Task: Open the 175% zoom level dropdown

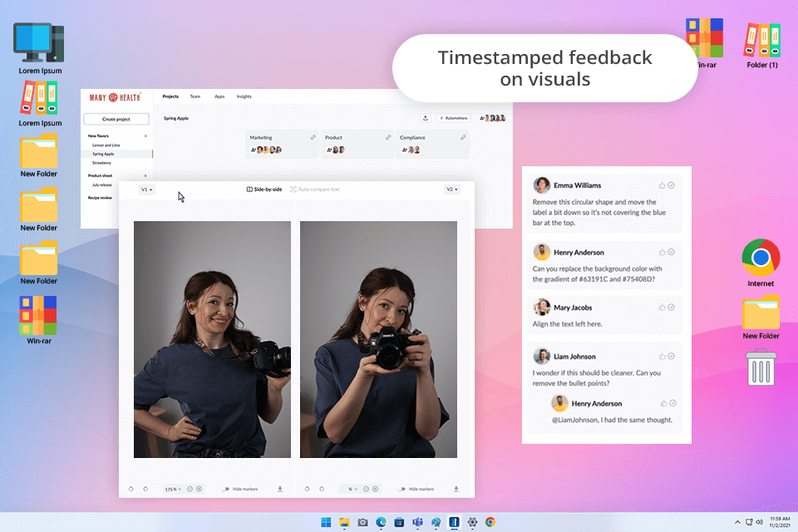Action: [173, 489]
